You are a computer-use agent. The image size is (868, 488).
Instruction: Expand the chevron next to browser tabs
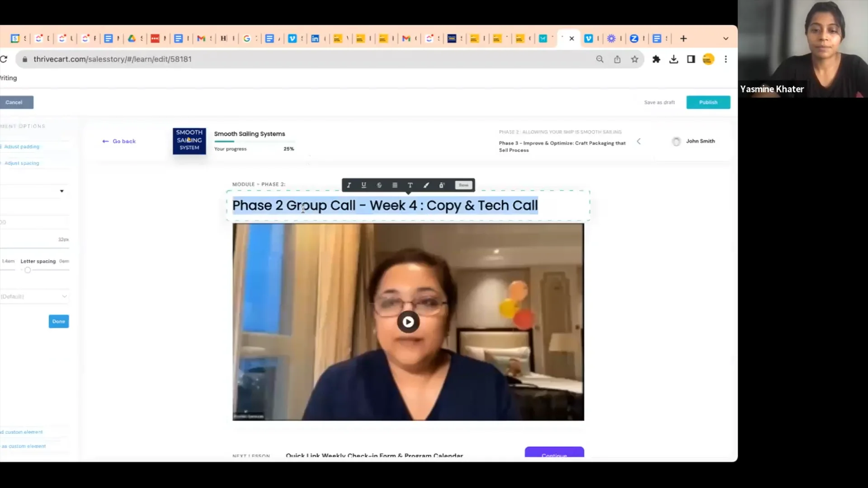726,38
